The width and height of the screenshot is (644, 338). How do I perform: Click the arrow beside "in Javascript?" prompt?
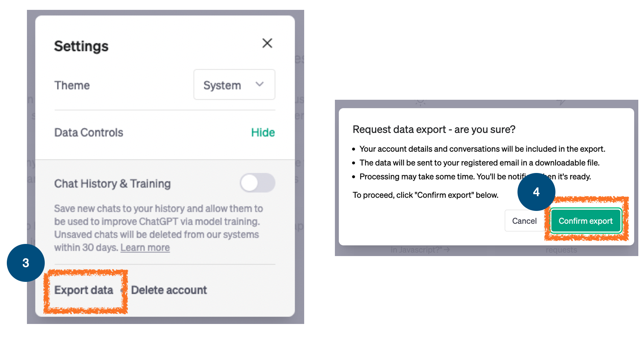(448, 250)
